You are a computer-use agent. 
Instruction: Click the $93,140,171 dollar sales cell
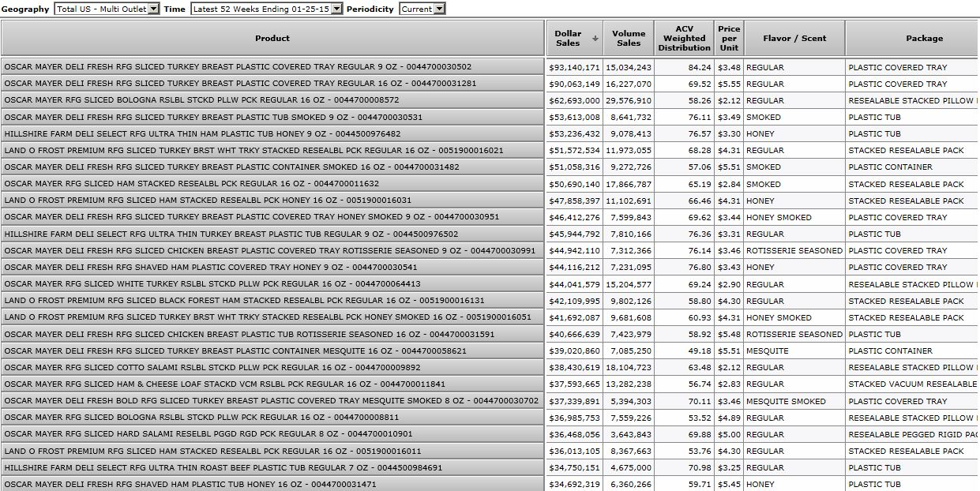point(574,68)
